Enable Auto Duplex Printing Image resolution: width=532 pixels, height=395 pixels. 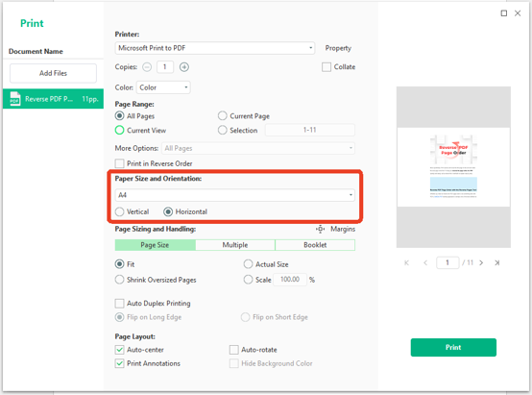119,304
